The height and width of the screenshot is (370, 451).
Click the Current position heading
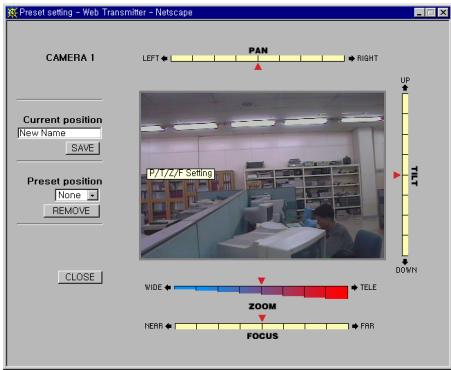(x=63, y=120)
